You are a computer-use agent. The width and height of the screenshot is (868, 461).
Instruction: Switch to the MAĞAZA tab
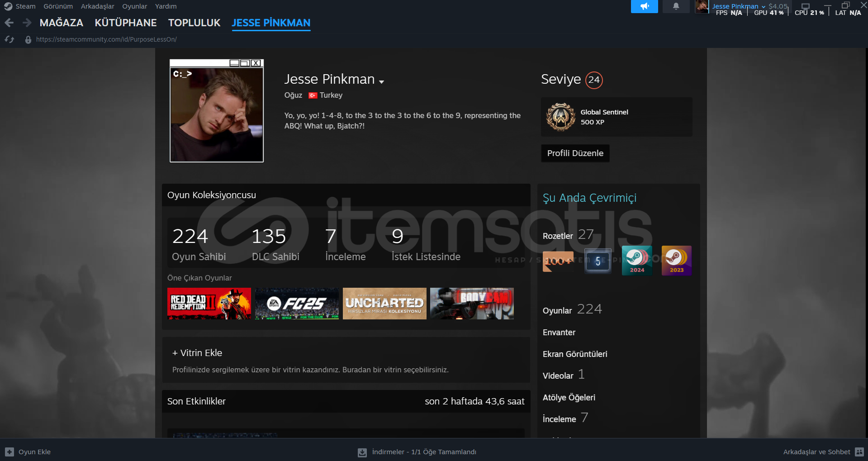click(x=62, y=23)
